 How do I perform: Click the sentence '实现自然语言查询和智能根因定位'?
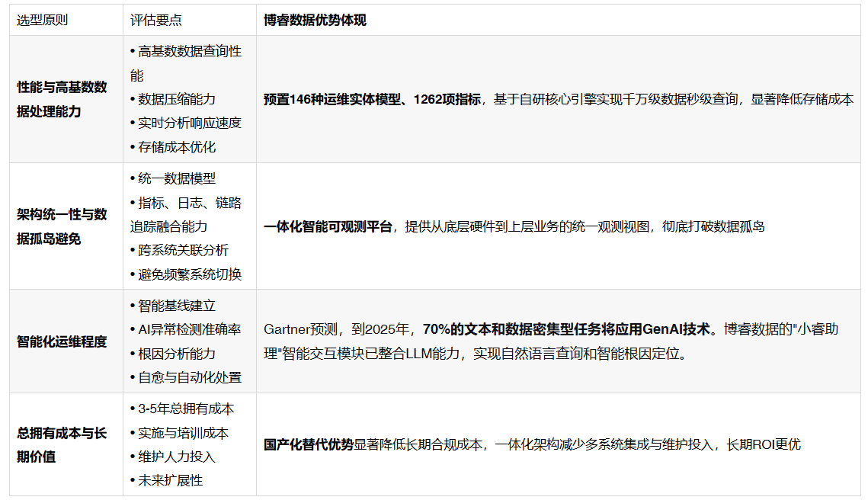pos(575,354)
